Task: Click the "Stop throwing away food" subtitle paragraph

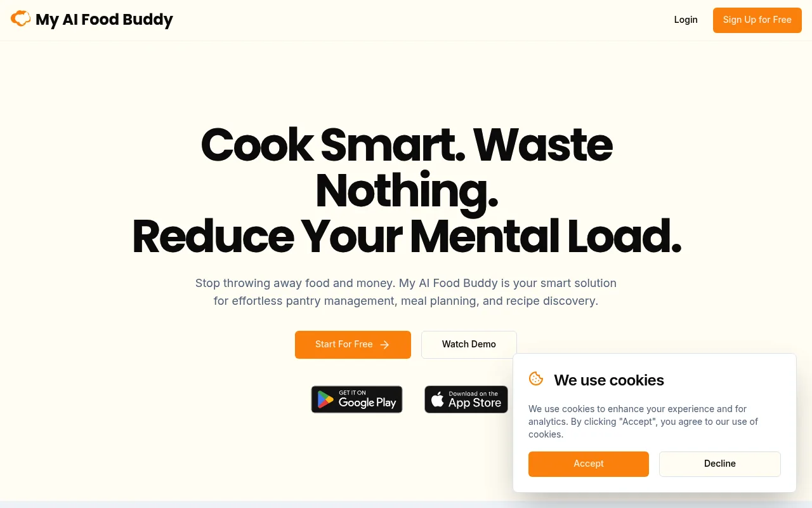Action: [406, 292]
